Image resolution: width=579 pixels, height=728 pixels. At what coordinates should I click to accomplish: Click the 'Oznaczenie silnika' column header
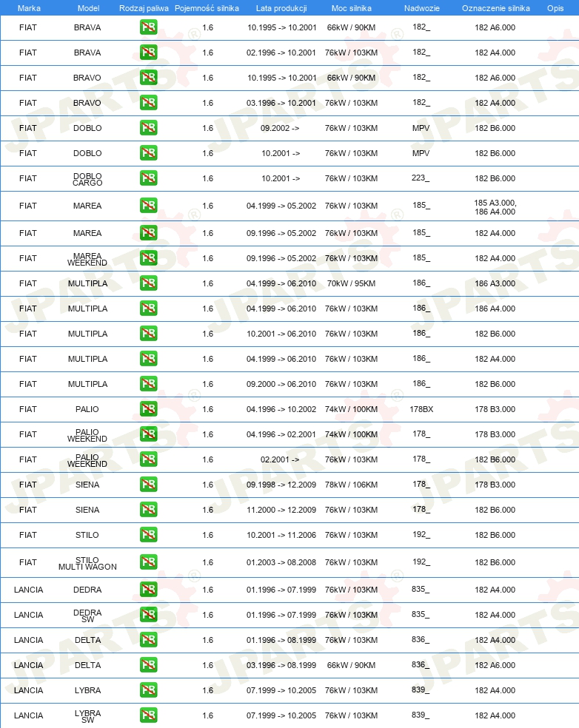[496, 8]
